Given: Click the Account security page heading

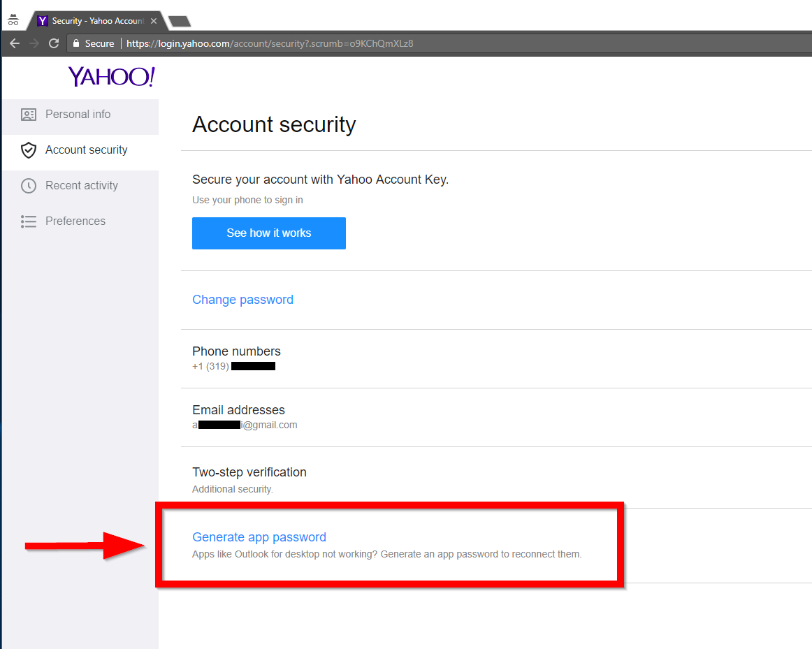Looking at the screenshot, I should tap(274, 125).
